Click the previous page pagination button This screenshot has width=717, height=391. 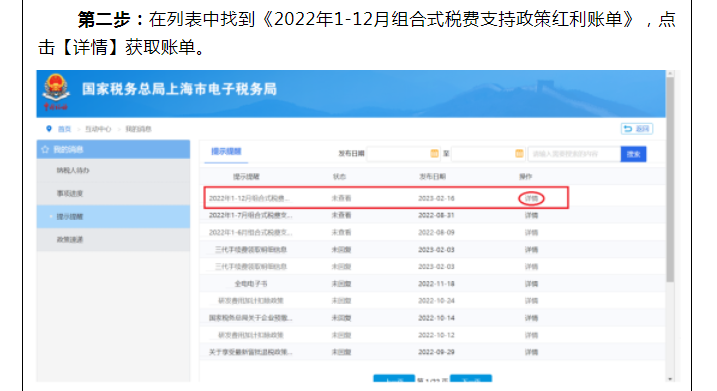[x=394, y=379]
